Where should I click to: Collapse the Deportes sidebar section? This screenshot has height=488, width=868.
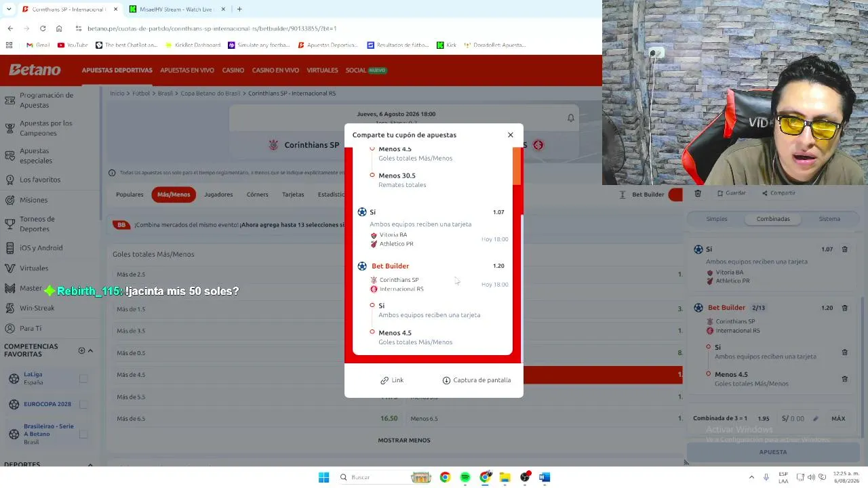(90, 465)
